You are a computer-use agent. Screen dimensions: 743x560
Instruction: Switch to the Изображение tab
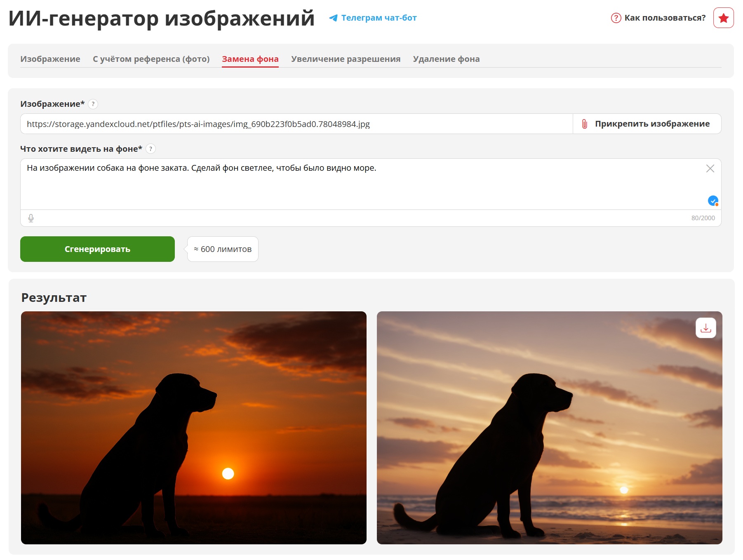click(x=50, y=59)
